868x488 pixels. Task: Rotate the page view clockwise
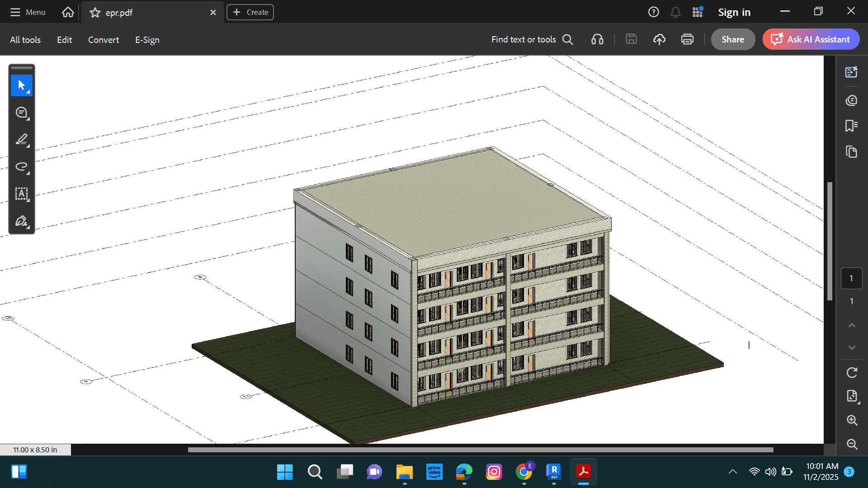click(x=852, y=373)
